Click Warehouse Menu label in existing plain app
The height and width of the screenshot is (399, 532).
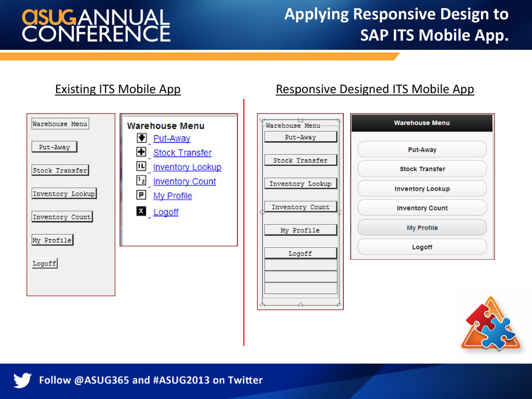[60, 124]
